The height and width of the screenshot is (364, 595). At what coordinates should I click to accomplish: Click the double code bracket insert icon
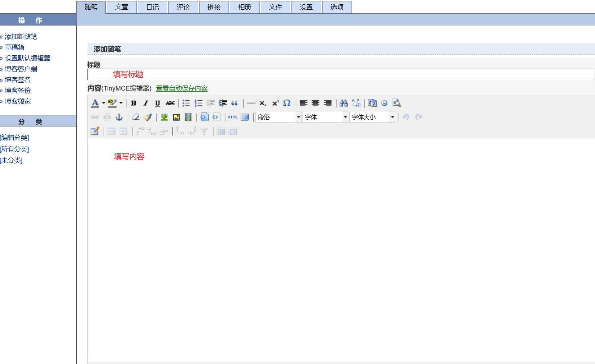[204, 117]
